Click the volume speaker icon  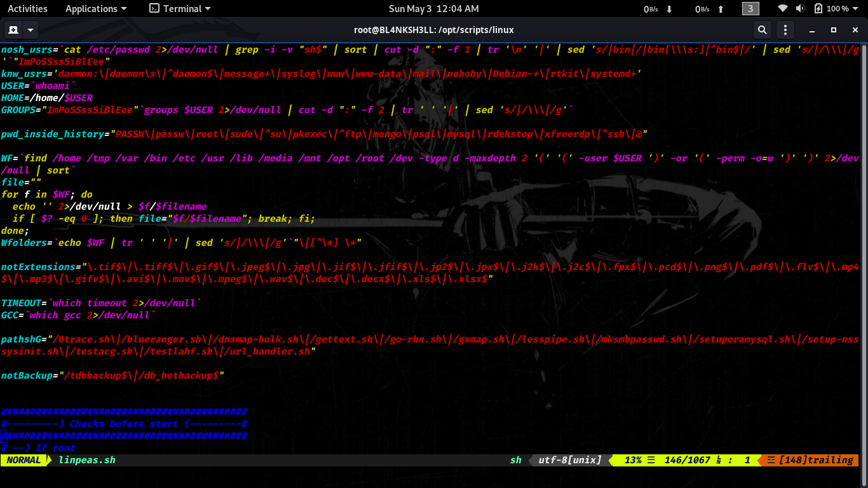coord(800,9)
